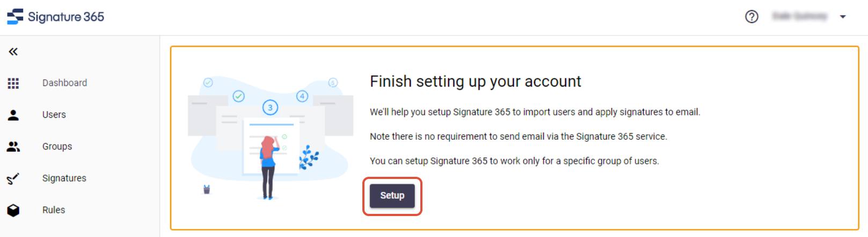Image resolution: width=868 pixels, height=237 pixels.
Task: Click the Rules cube icon
Action: (13, 210)
